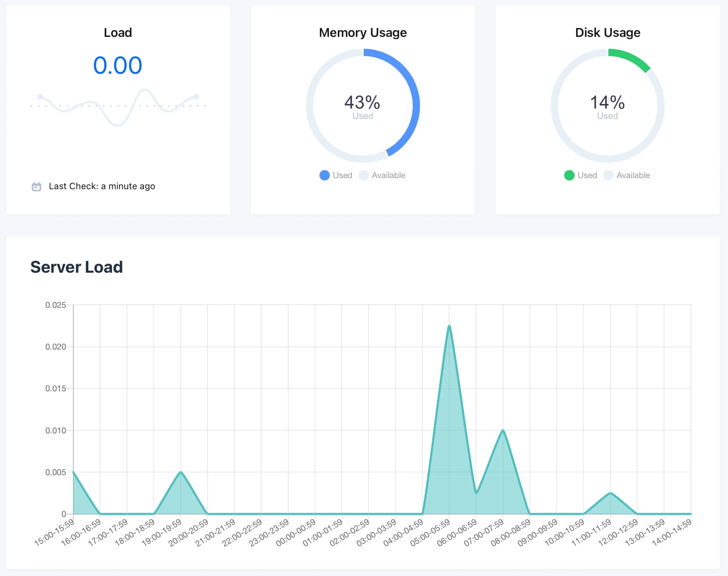Image resolution: width=728 pixels, height=576 pixels.
Task: Toggle the Disk Usage Used green legend
Action: [x=569, y=175]
